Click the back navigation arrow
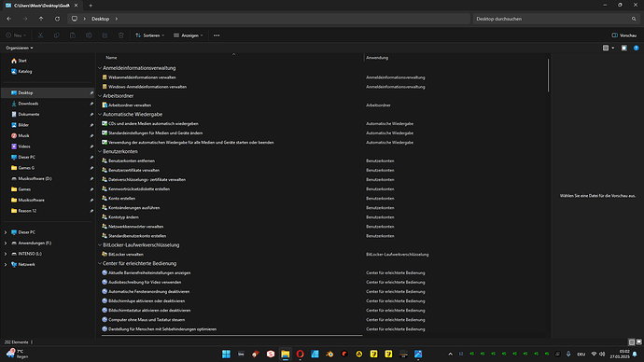The width and height of the screenshot is (644, 362). pyautogui.click(x=9, y=19)
